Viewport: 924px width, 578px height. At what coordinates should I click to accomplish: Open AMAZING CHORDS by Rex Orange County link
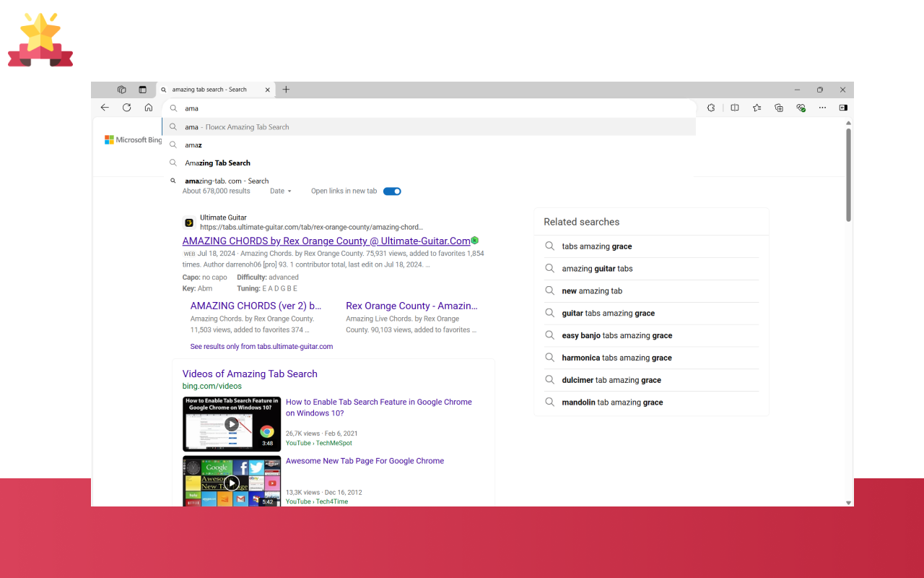pyautogui.click(x=326, y=241)
